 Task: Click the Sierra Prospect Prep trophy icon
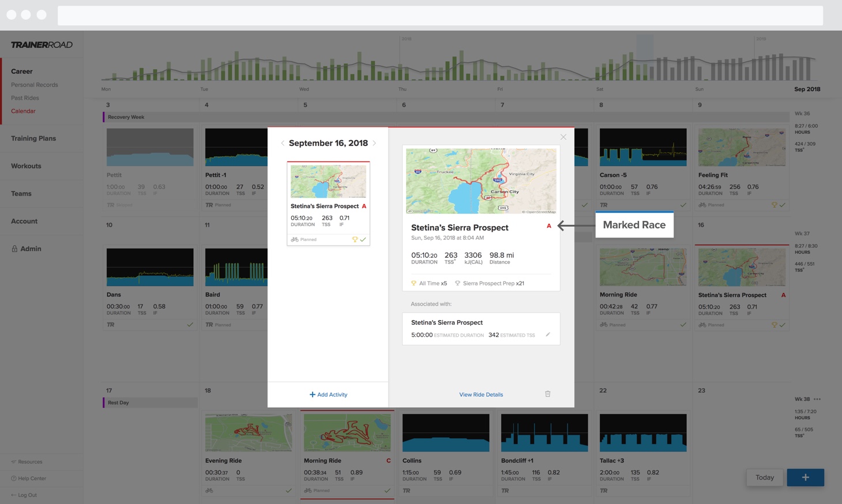[x=457, y=283]
